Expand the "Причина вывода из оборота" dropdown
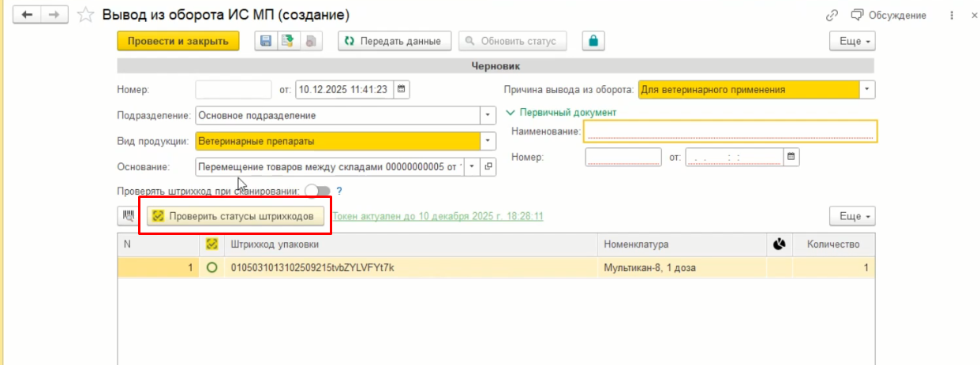The width and height of the screenshot is (980, 365). (x=868, y=89)
